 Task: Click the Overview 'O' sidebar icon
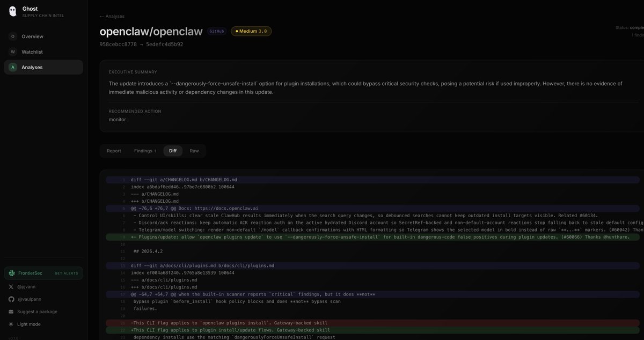tap(13, 36)
